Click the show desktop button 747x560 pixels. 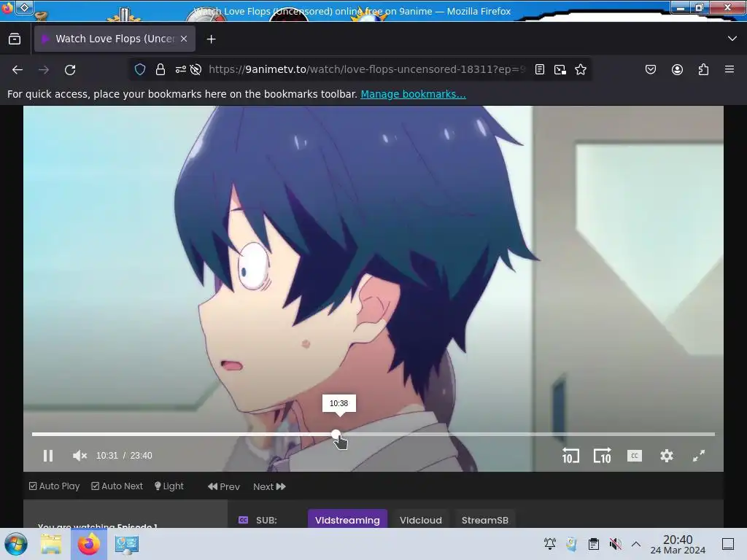coord(728,544)
